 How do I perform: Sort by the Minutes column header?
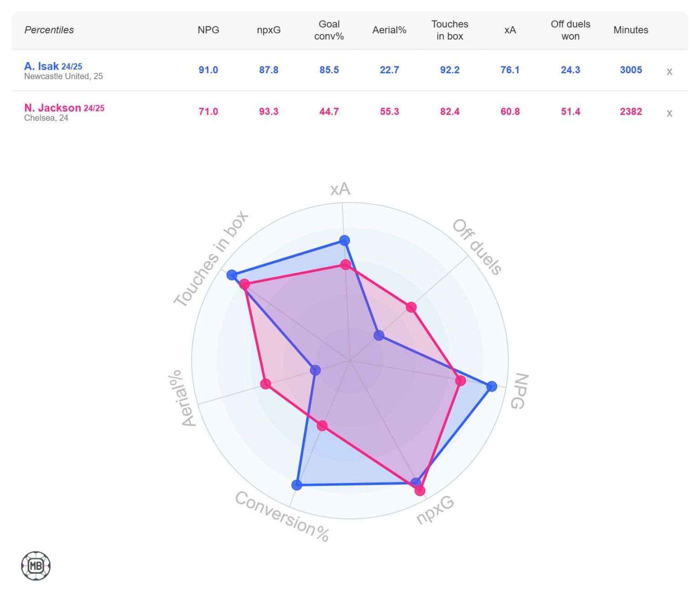tap(631, 30)
